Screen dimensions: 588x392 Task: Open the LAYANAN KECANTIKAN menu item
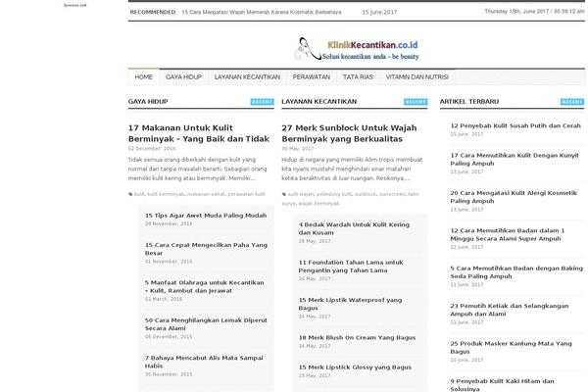click(247, 76)
